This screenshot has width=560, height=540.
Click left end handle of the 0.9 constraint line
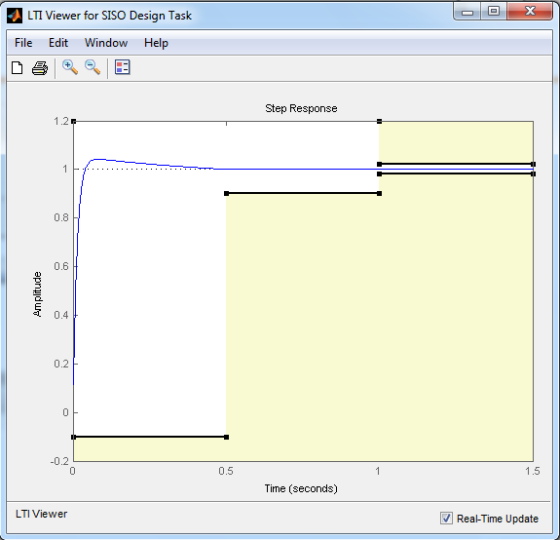click(226, 193)
